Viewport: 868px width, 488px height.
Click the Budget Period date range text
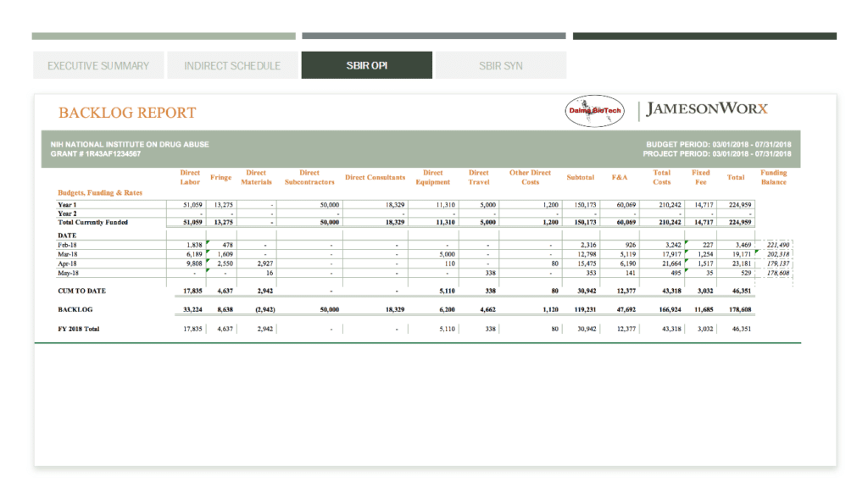pos(719,144)
